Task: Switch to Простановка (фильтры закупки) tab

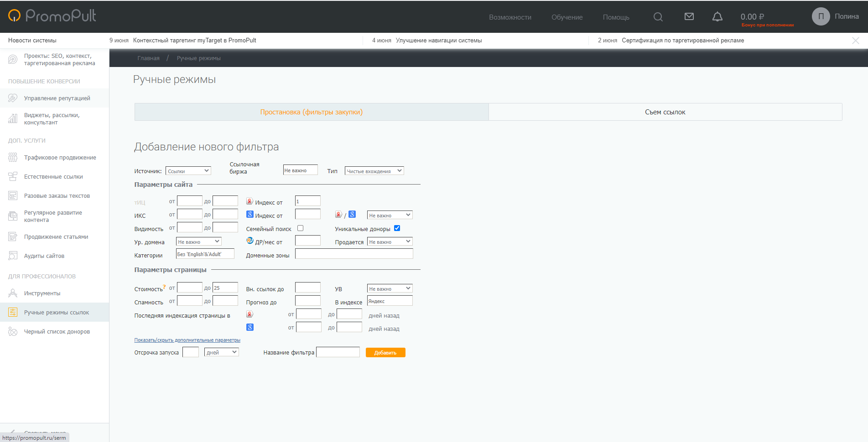Action: point(312,112)
